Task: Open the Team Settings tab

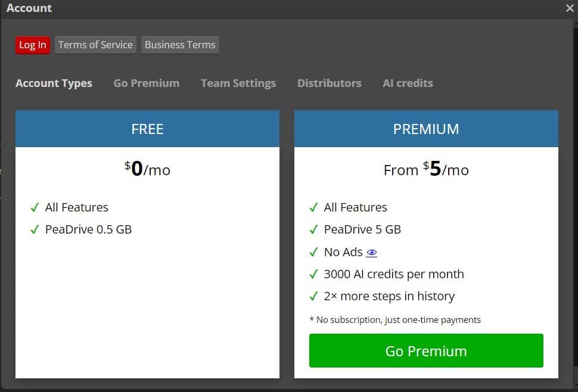Action: click(238, 83)
